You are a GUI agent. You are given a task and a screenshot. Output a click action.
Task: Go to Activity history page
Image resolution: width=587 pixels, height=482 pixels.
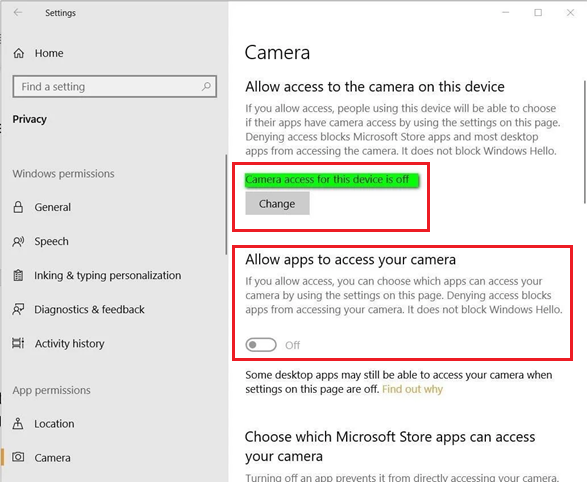pos(70,344)
